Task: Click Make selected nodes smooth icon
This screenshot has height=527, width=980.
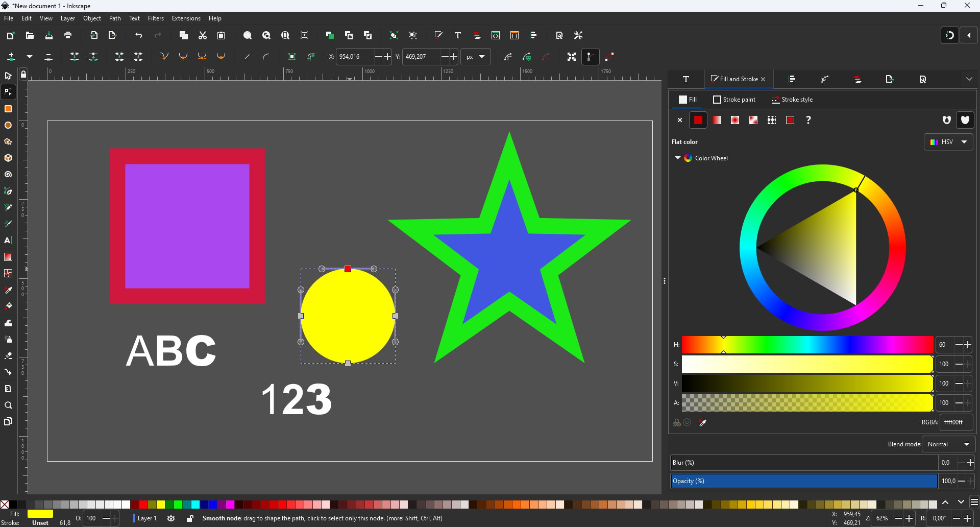Action: tap(183, 57)
